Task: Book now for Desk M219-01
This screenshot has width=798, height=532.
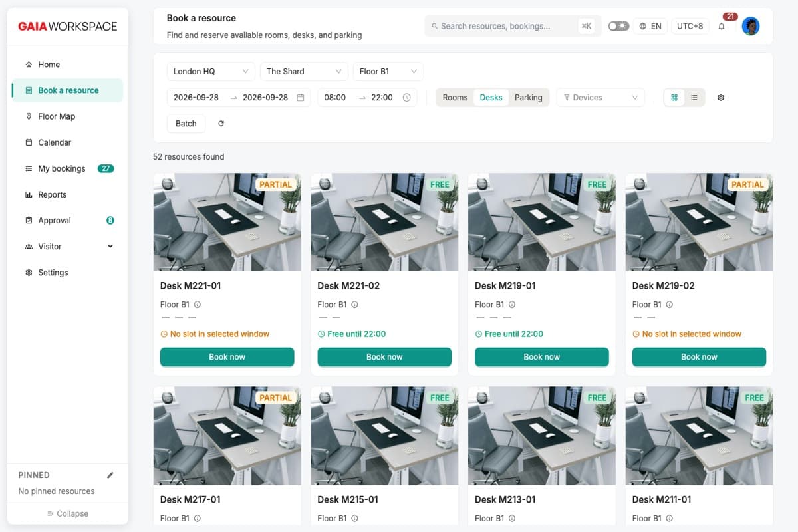Action: click(x=542, y=357)
